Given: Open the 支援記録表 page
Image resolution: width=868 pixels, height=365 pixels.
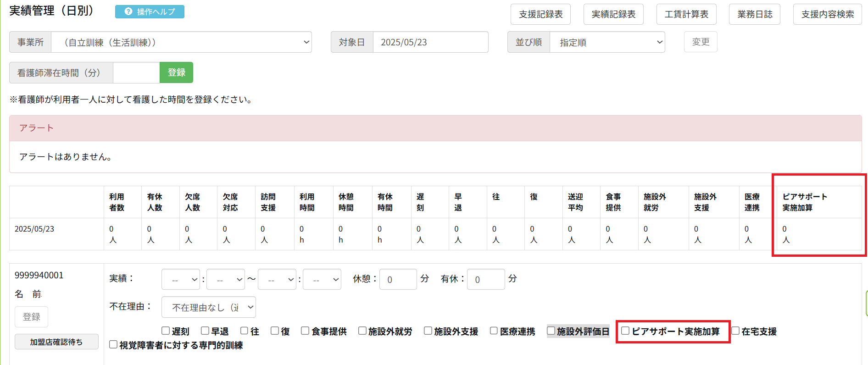Looking at the screenshot, I should coord(540,14).
